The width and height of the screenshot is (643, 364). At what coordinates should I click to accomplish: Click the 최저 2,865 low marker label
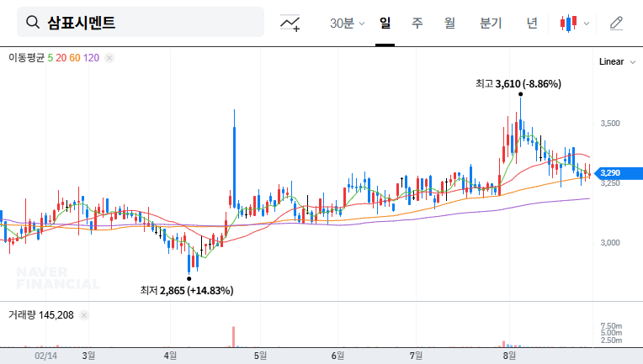187,290
